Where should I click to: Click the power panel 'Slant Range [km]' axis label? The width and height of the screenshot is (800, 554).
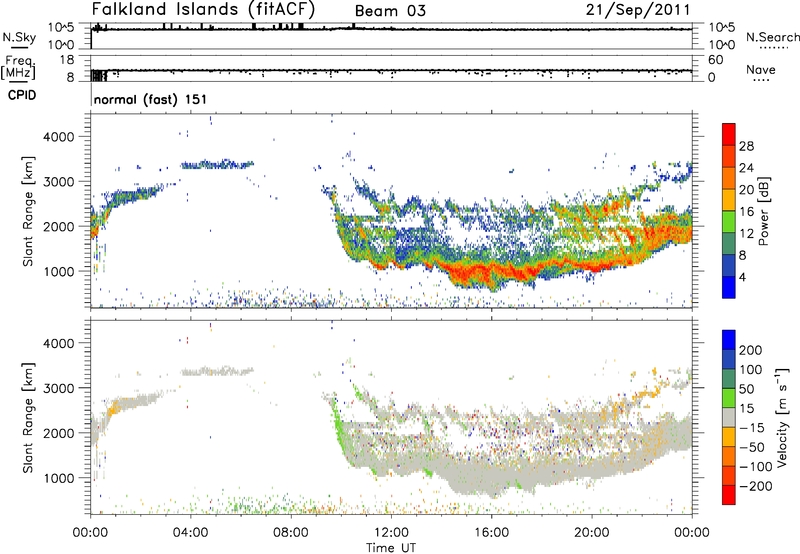point(28,211)
